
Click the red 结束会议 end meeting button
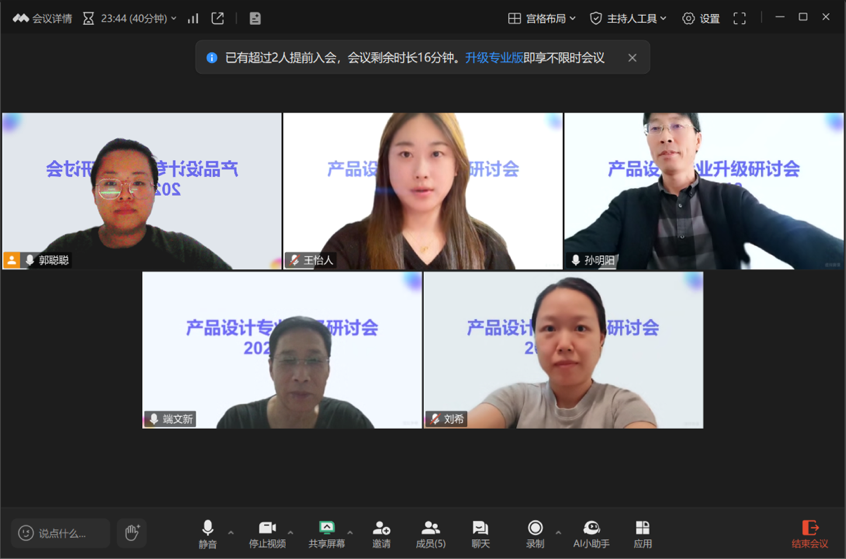tap(810, 533)
